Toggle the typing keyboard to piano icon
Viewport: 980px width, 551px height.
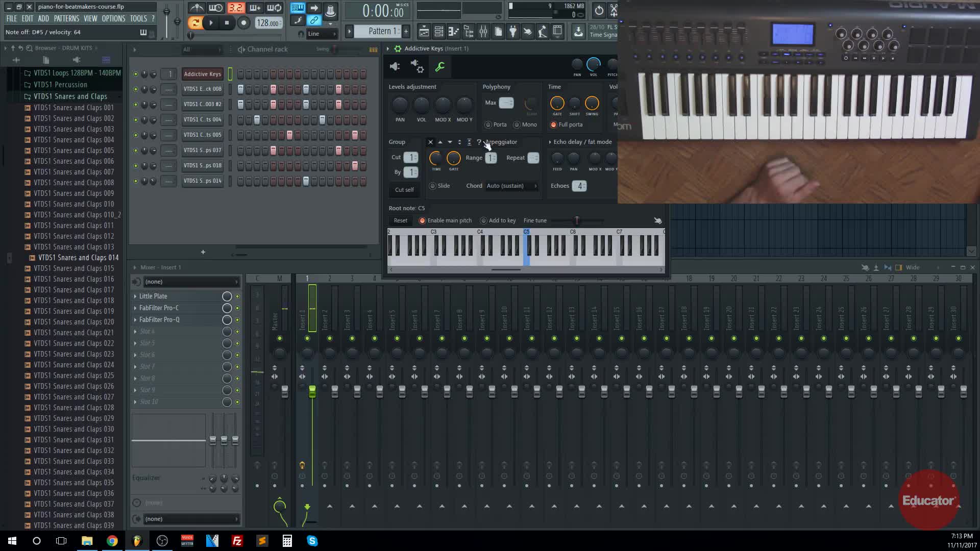pos(298,8)
